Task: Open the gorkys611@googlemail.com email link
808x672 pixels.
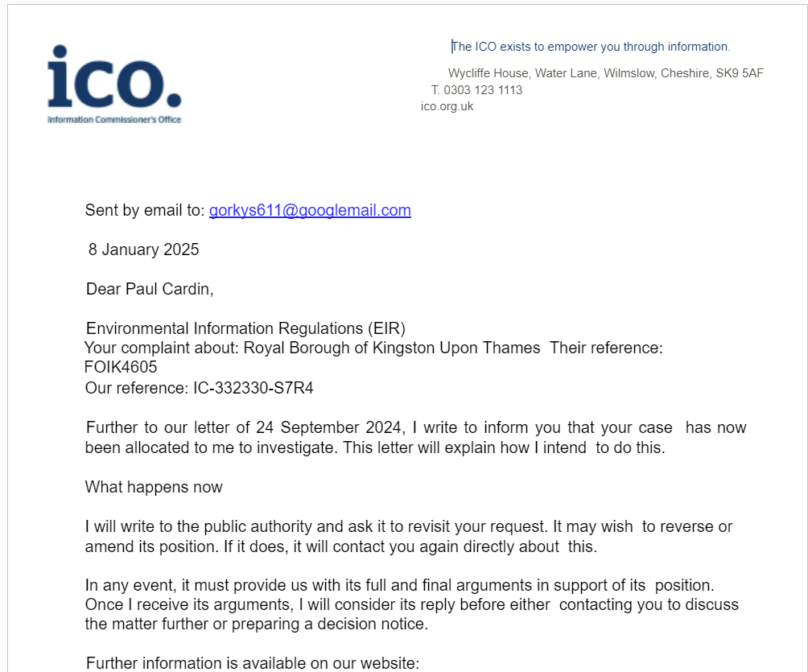Action: coord(310,211)
